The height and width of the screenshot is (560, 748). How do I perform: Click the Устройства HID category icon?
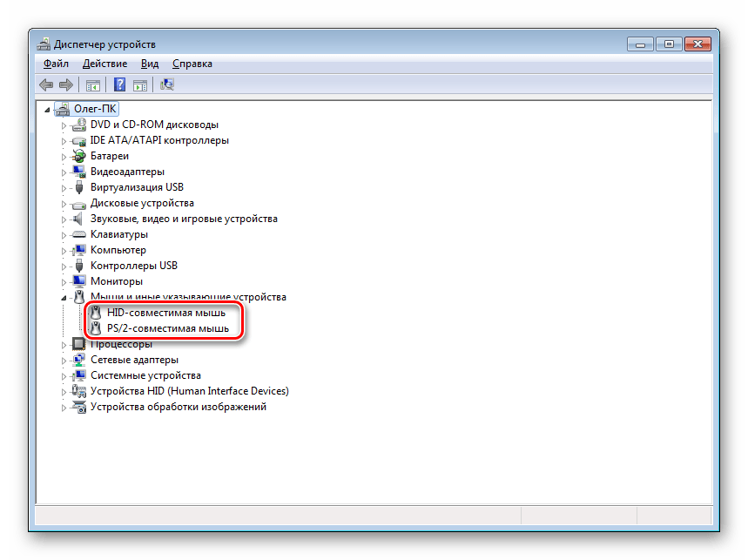78,391
